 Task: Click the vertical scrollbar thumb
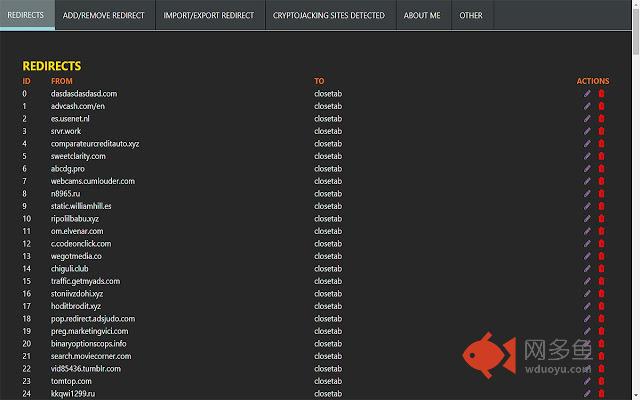[x=636, y=31]
